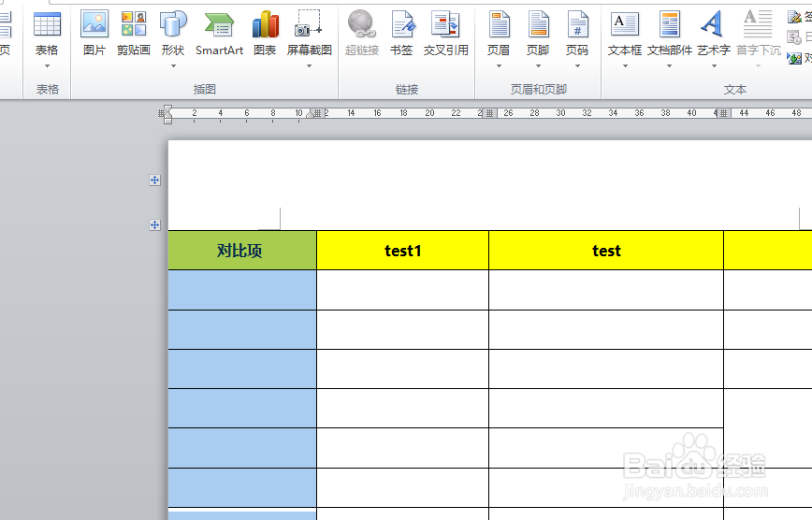This screenshot has height=520, width=812.
Task: Click the 首字下沉 drop cap icon
Action: click(758, 24)
